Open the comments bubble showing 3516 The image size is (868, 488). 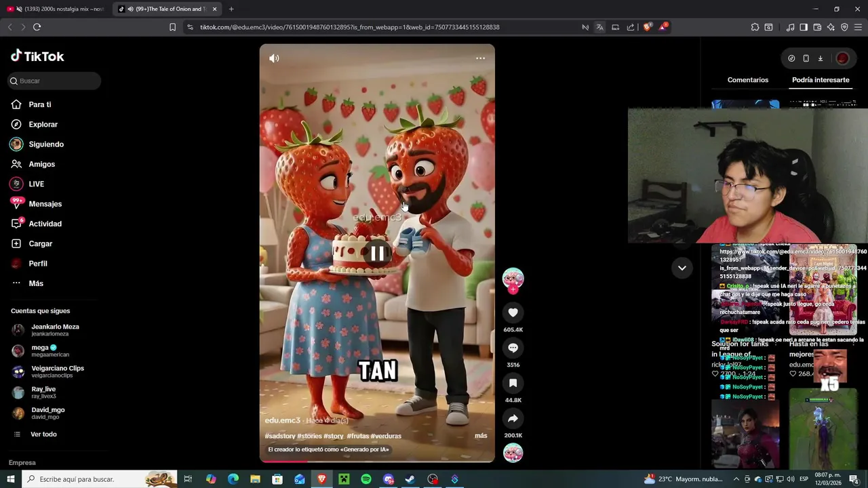pyautogui.click(x=513, y=348)
